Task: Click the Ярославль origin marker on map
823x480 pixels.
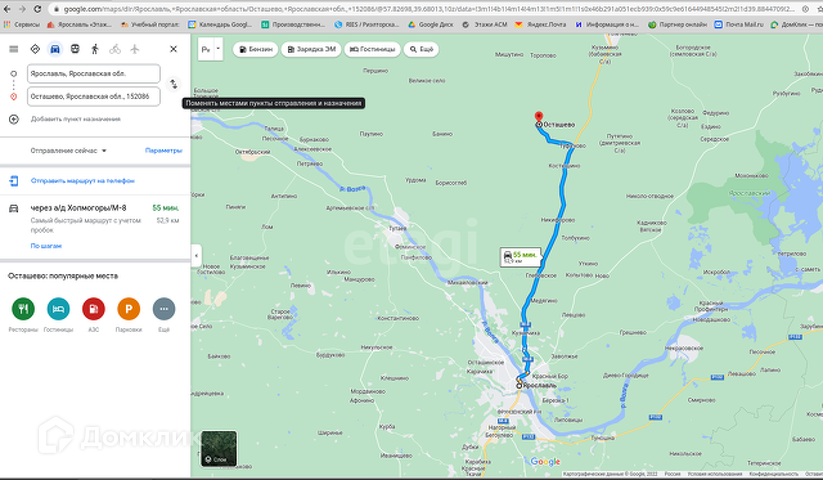Action: [519, 386]
